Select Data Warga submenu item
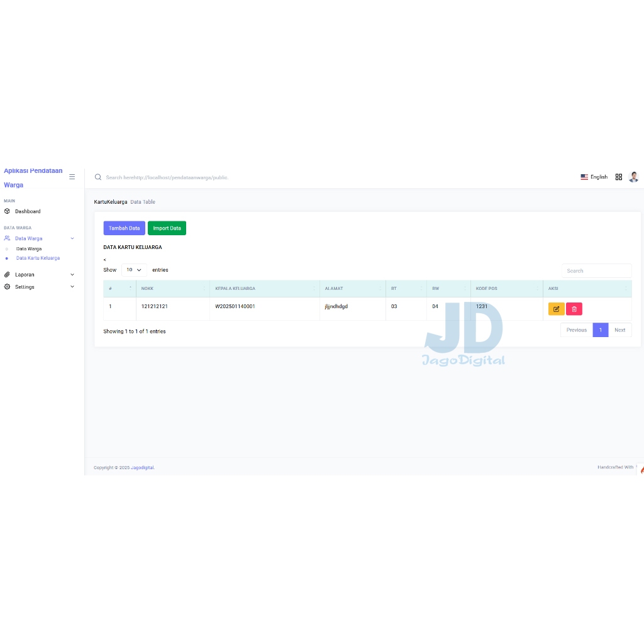The width and height of the screenshot is (644, 644). (29, 249)
